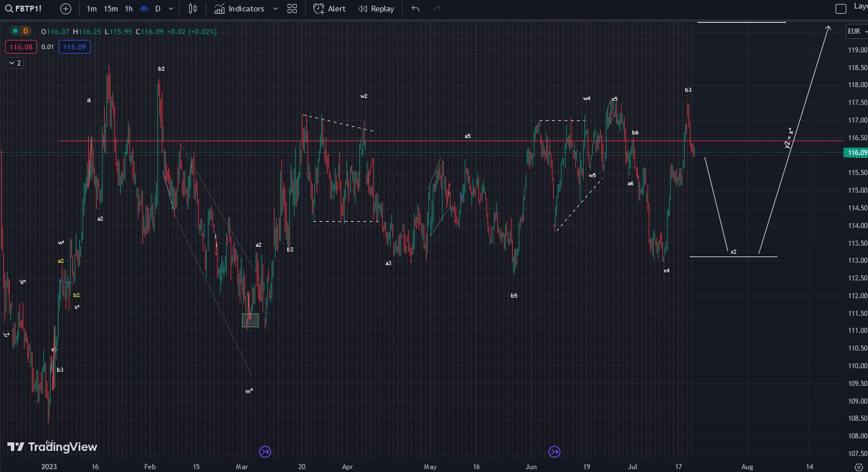
Task: Expand the timeframe dropdown arrow
Action: 170,9
